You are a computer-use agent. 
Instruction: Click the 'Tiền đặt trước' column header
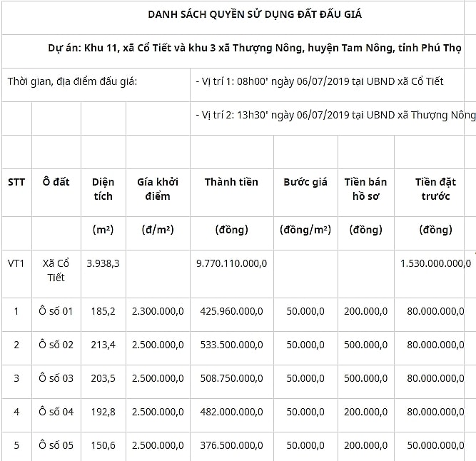click(435, 189)
